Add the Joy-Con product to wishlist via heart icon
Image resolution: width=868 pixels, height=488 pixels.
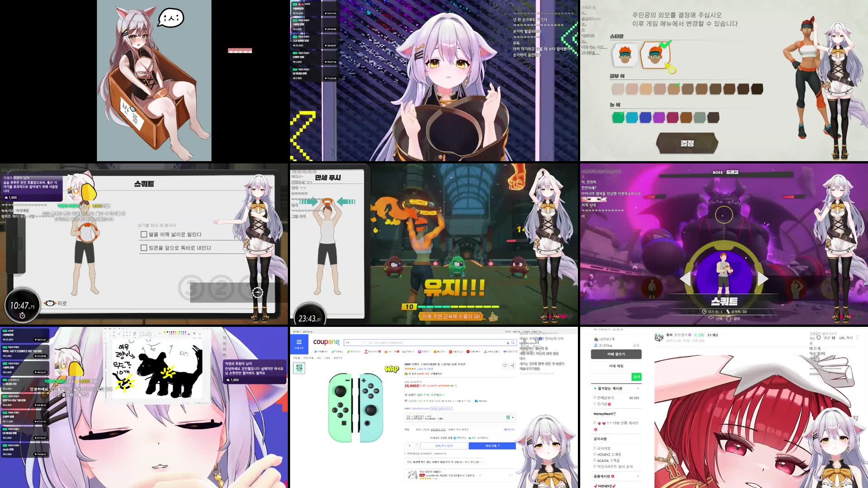coord(505,365)
